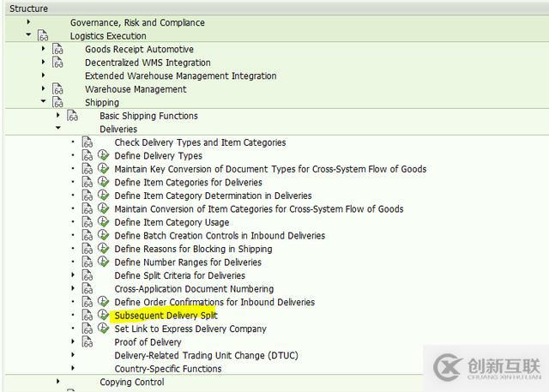
Task: Execute activity for Set Link to Express Delivery Company
Action: pyautogui.click(x=103, y=328)
